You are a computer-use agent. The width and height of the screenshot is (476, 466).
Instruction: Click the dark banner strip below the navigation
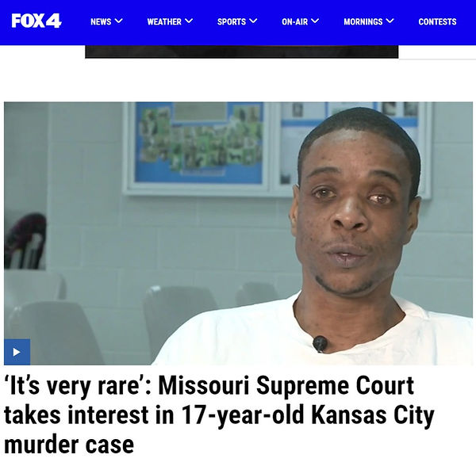242,52
